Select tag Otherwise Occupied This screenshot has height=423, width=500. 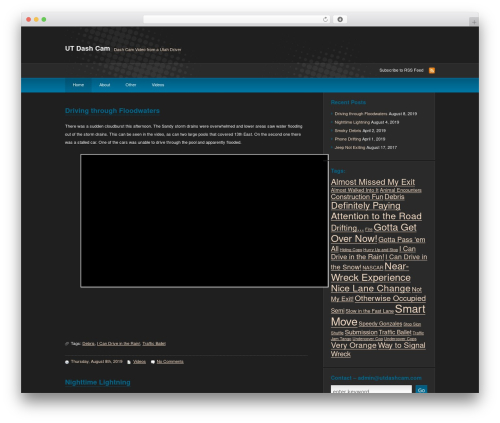tap(390, 299)
